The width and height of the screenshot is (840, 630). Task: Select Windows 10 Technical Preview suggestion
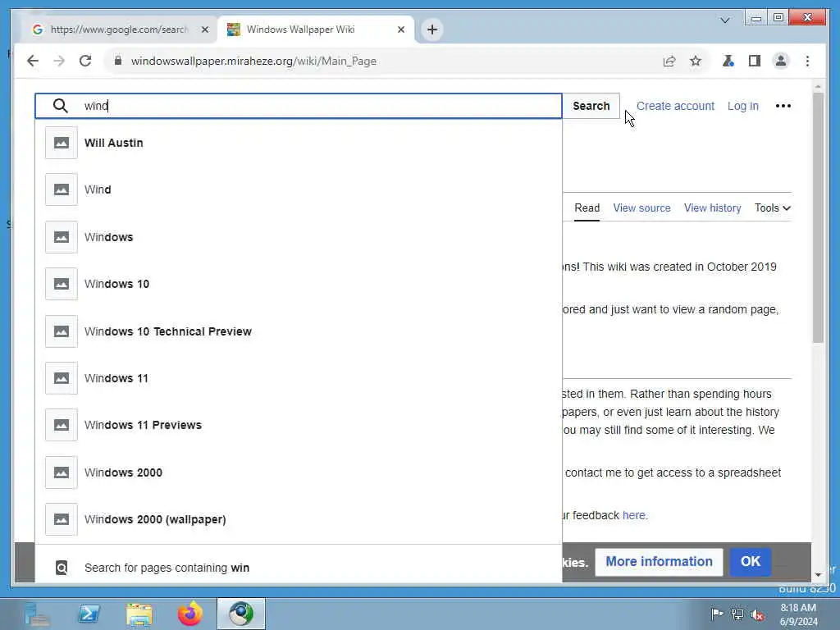299,331
